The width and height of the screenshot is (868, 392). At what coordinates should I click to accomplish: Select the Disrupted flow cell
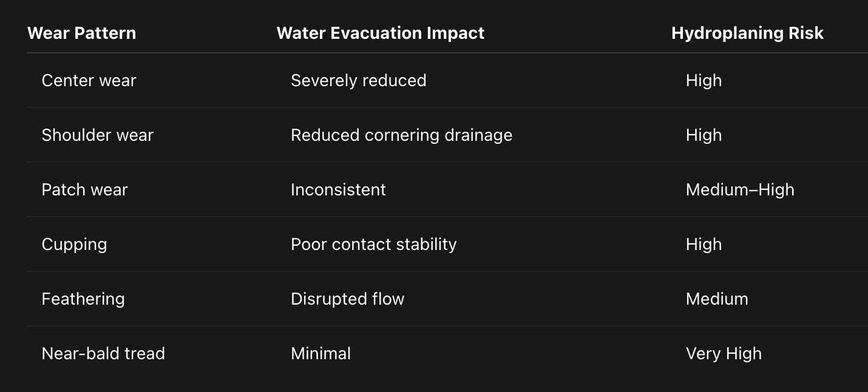coord(347,299)
